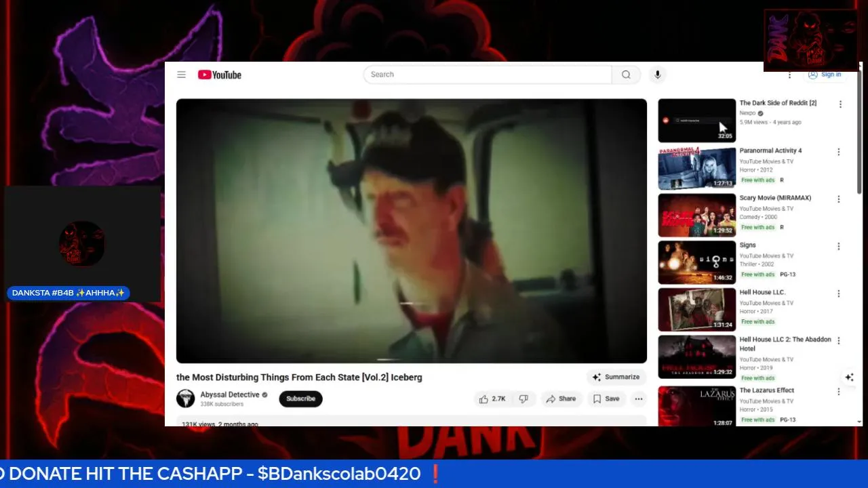This screenshot has width=868, height=488.
Task: Open Signs movie thumbnail
Action: (x=696, y=263)
